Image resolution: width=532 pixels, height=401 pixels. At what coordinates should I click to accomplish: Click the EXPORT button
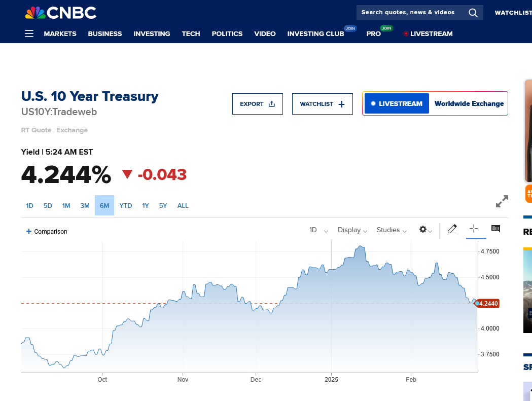click(x=258, y=104)
